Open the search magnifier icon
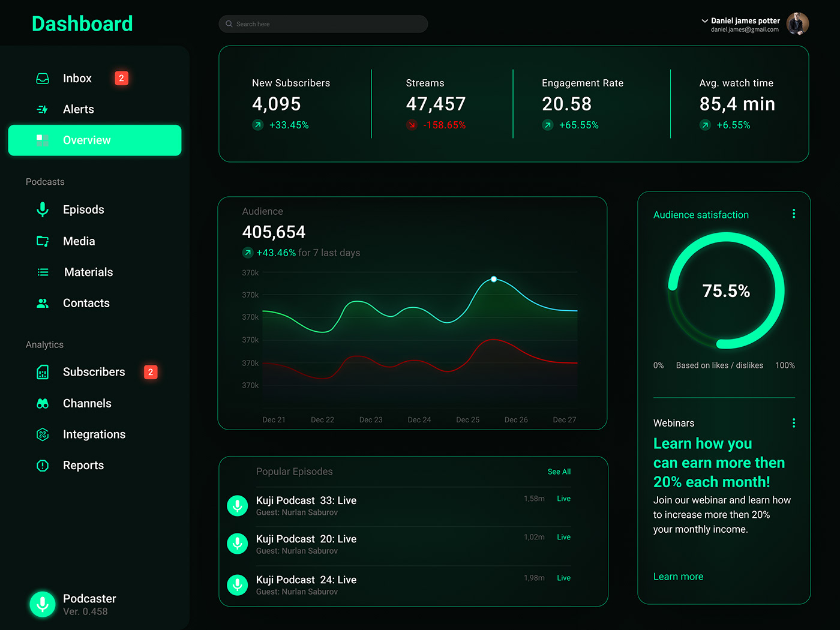840x630 pixels. (229, 23)
